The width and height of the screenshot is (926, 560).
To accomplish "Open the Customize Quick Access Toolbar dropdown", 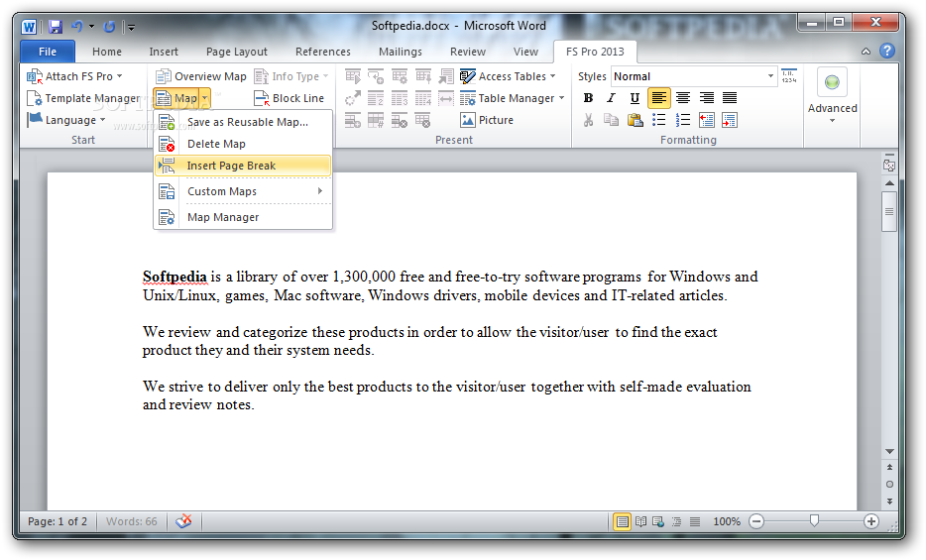I will [131, 27].
